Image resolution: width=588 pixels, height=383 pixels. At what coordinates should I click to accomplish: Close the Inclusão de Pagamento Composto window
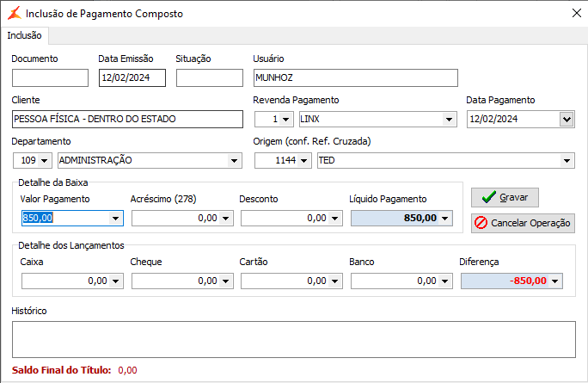575,13
